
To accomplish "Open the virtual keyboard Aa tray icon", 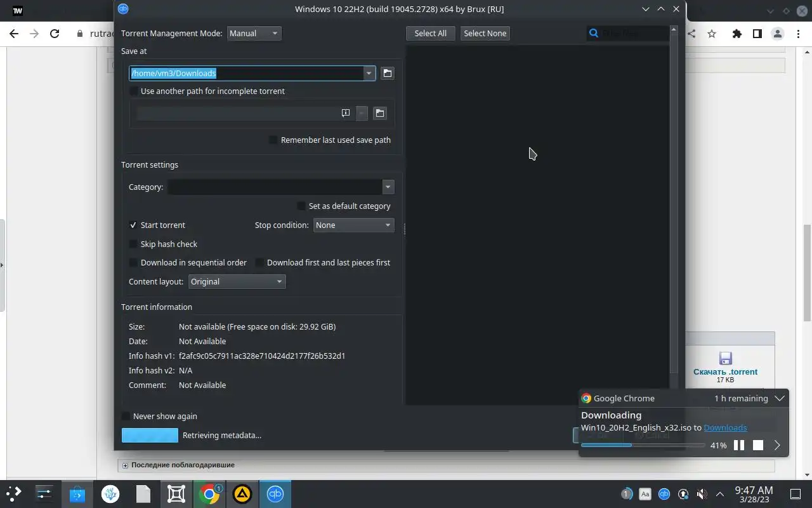I will pos(645,494).
